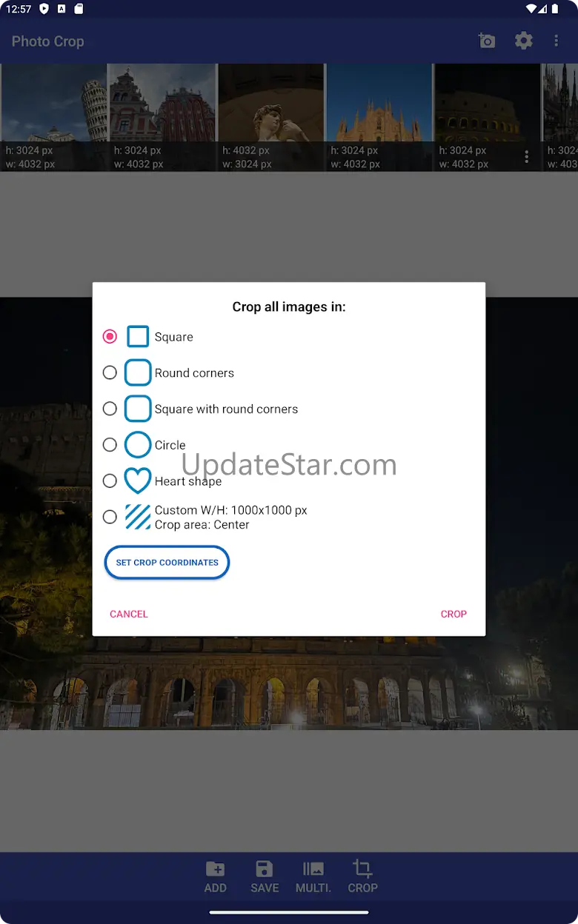Select the David statue thumbnail

pyautogui.click(x=271, y=118)
